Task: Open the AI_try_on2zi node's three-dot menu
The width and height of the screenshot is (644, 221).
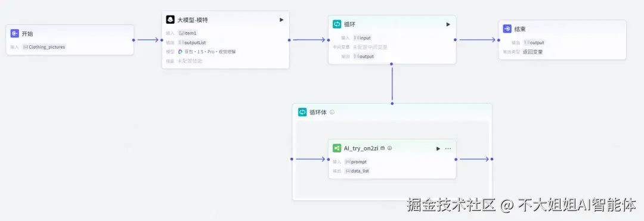Action: [x=448, y=148]
